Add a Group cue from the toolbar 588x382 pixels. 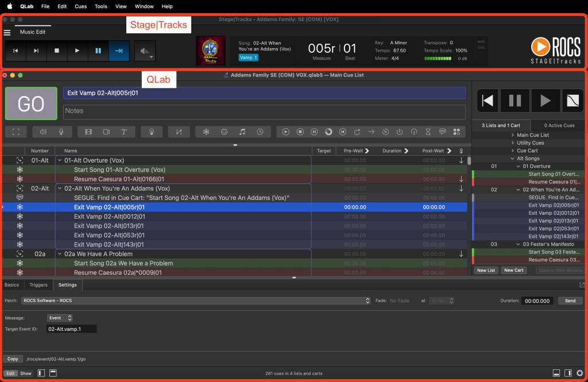pyautogui.click(x=16, y=132)
